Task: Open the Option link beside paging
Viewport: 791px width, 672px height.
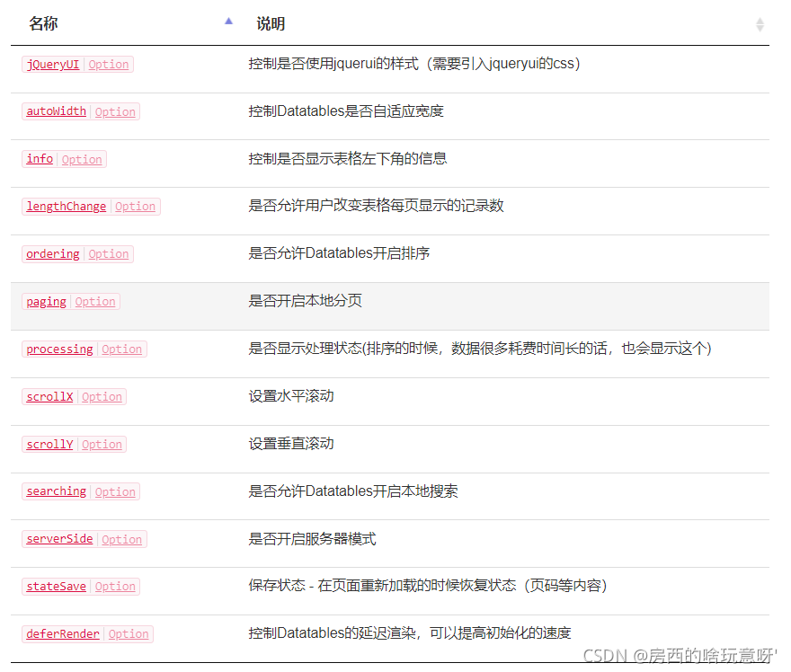Action: (95, 302)
